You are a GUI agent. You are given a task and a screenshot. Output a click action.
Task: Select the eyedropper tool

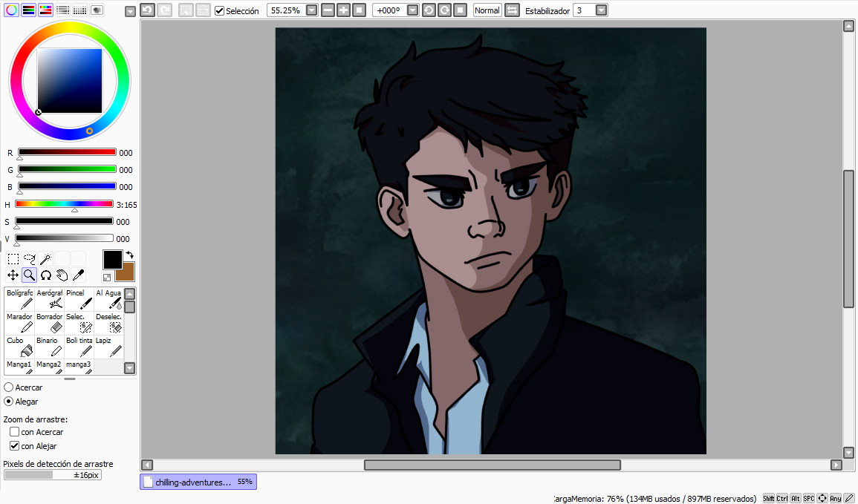pos(78,275)
